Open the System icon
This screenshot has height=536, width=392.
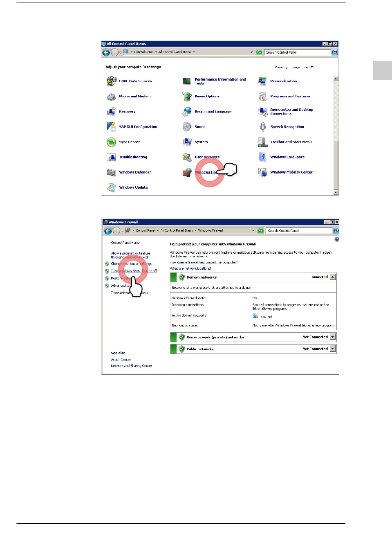[x=187, y=142]
